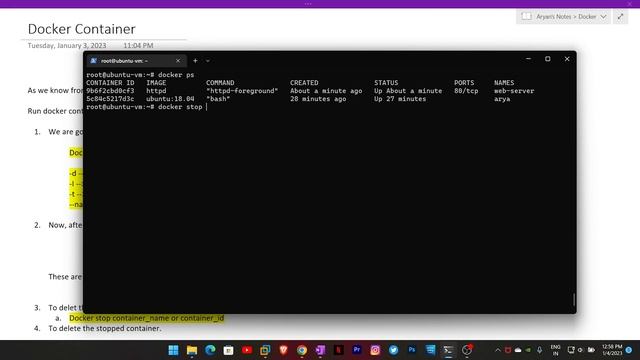
Task: Open File Explorer from taskbar
Action: (x=192, y=350)
